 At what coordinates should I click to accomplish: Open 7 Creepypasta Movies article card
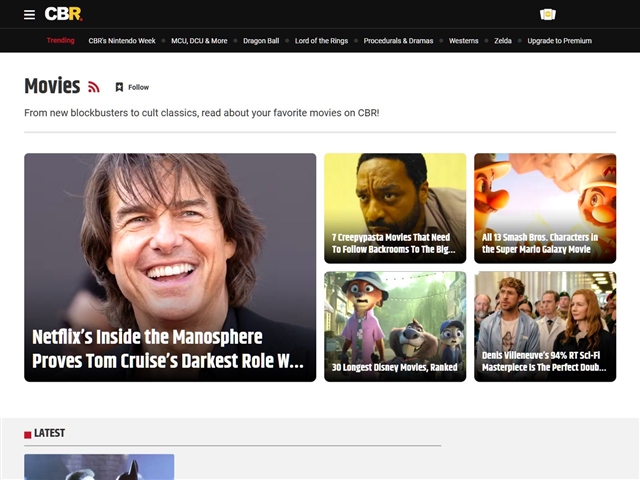pos(395,208)
